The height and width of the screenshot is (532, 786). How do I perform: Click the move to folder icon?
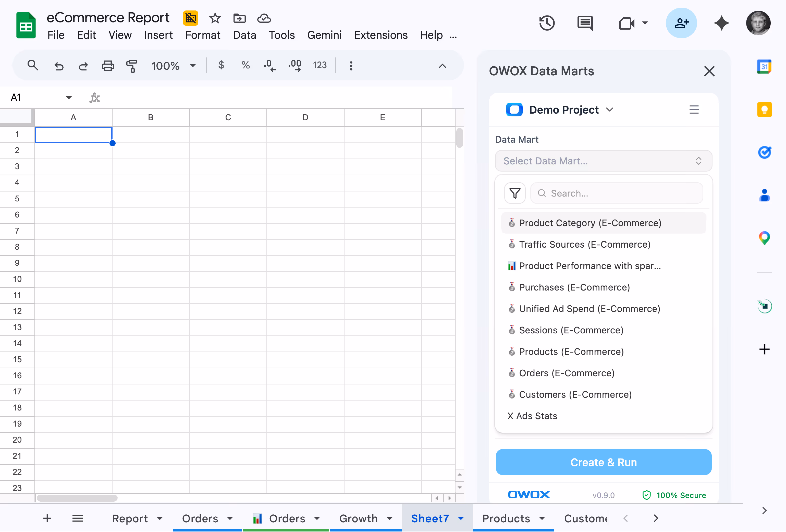coord(239,18)
